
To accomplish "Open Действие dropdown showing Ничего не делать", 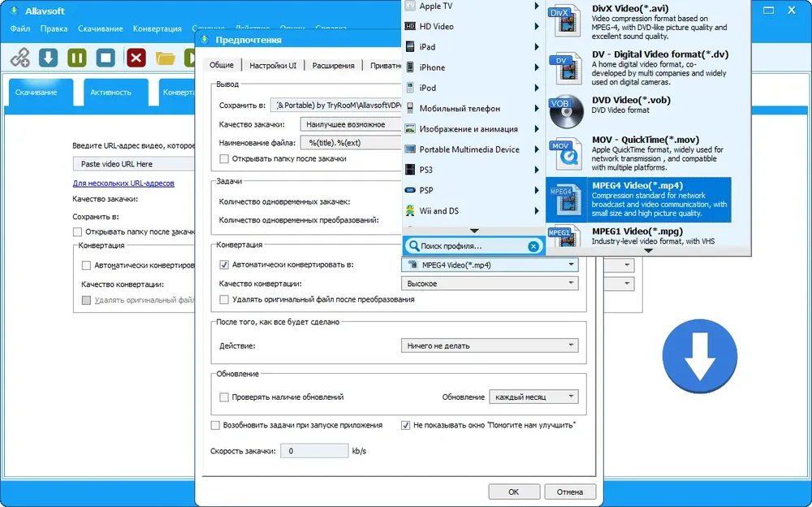I will click(490, 345).
